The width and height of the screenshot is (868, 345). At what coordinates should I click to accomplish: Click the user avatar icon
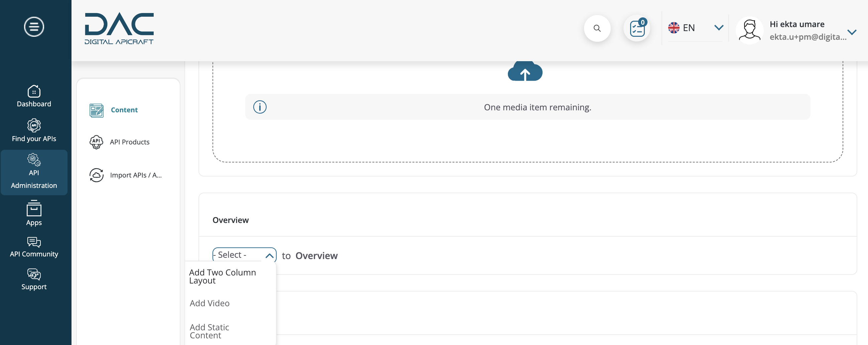pos(749,30)
